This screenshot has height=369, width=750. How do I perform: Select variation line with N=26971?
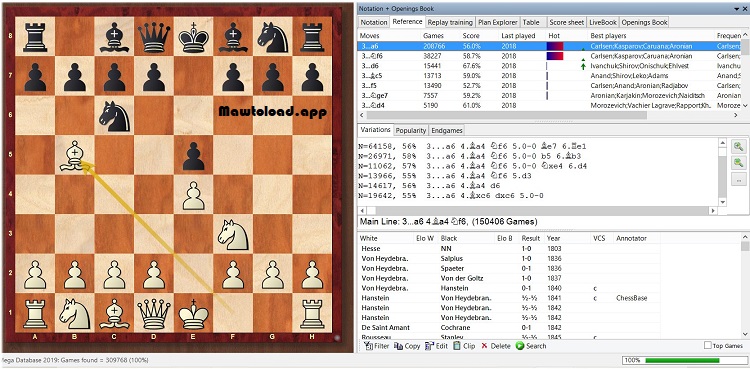coord(474,157)
